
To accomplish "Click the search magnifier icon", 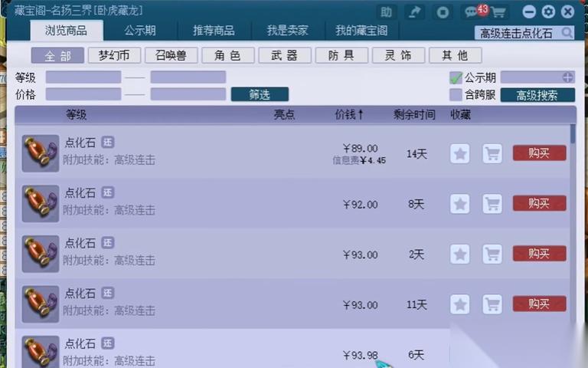I will coord(567,33).
